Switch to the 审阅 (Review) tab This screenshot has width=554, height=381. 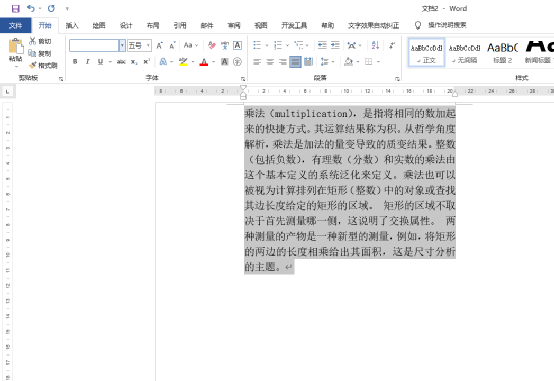point(234,25)
